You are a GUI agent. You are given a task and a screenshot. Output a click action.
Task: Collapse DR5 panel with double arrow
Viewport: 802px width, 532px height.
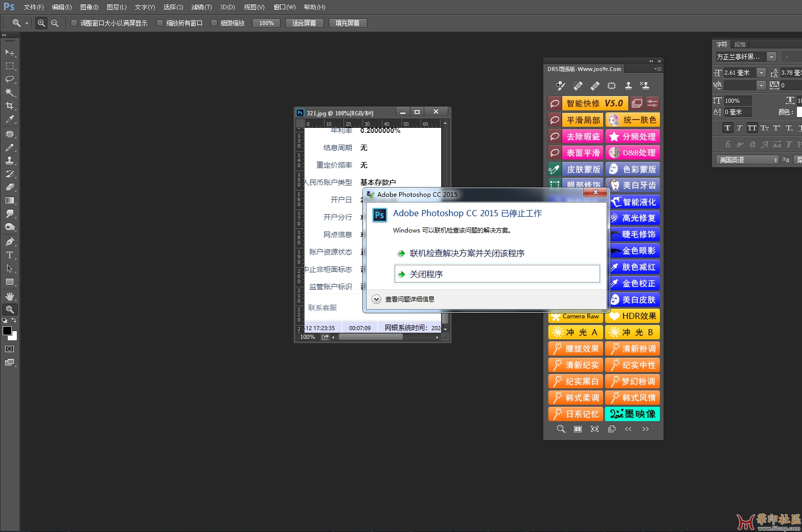pos(651,61)
